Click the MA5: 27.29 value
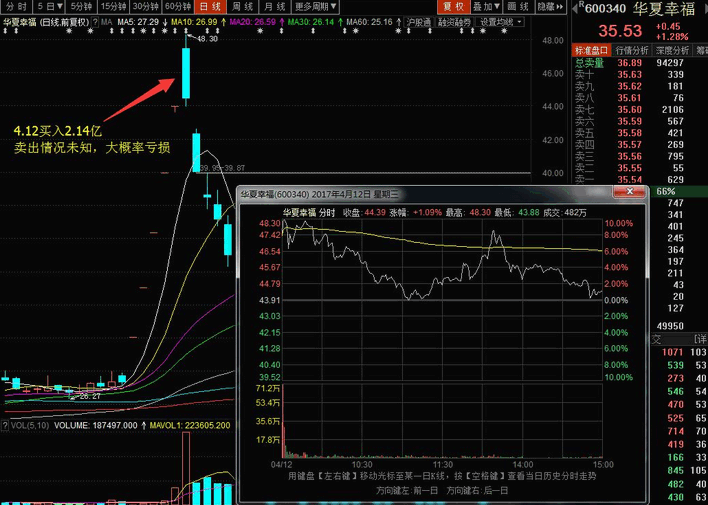This screenshot has height=505, width=708. pos(138,22)
